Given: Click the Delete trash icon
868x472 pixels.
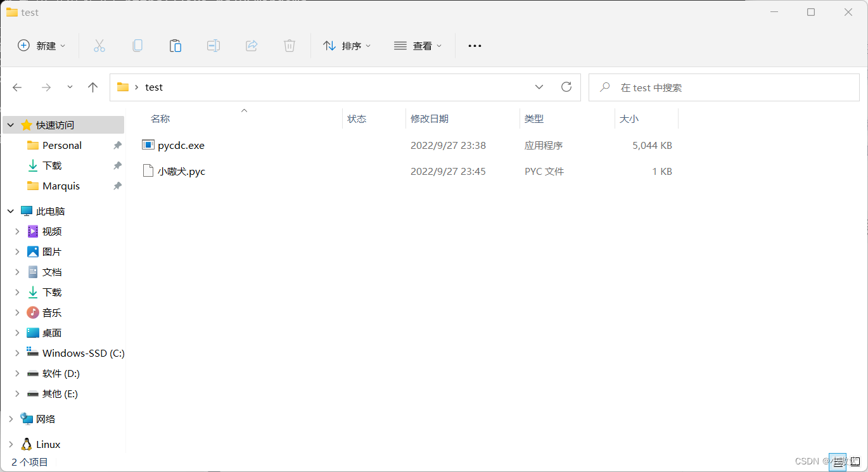Looking at the screenshot, I should coord(290,45).
